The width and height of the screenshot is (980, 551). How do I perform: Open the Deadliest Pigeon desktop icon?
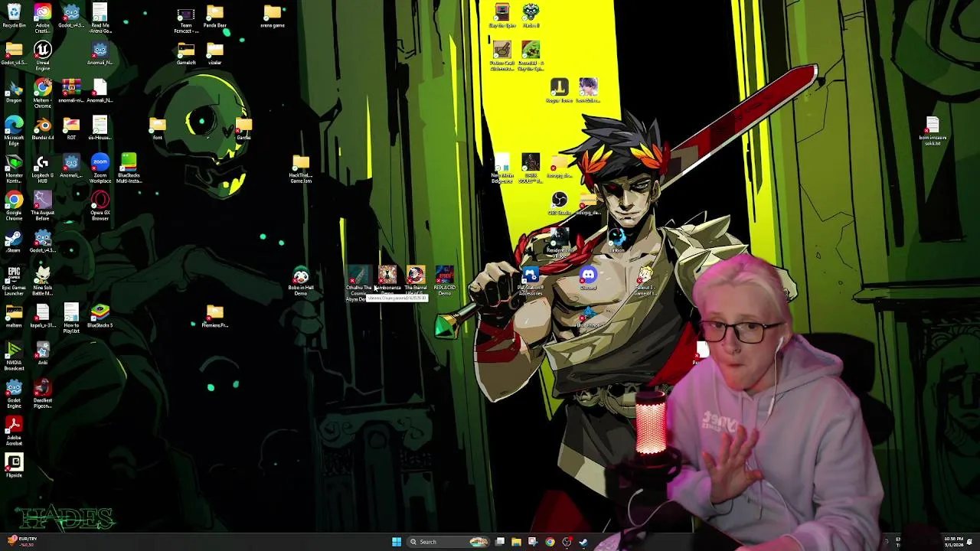[x=43, y=393]
